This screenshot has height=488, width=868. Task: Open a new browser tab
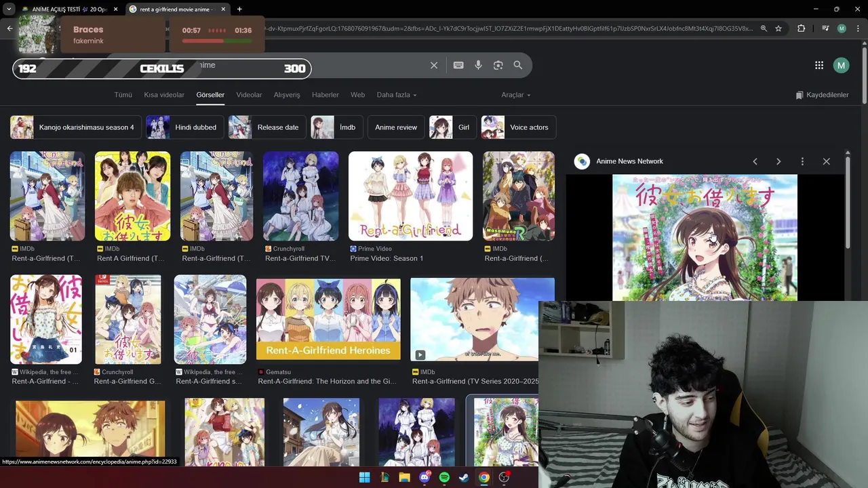point(239,9)
